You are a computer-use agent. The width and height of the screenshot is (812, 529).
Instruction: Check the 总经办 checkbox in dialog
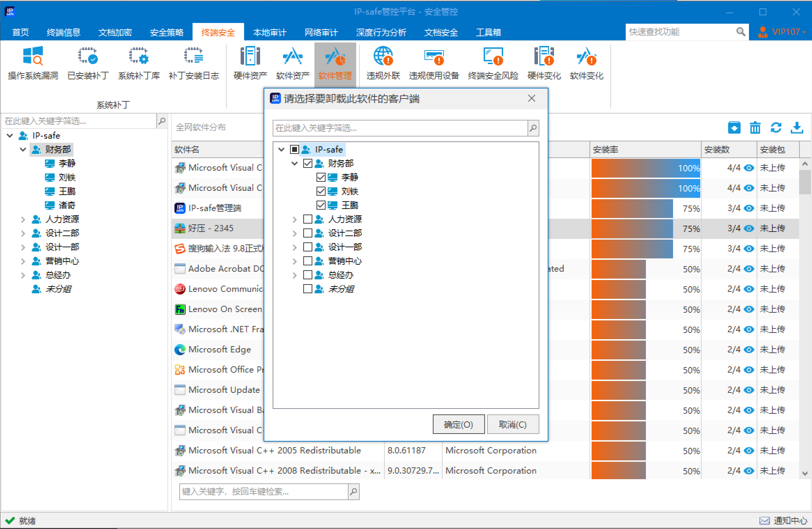(x=307, y=275)
